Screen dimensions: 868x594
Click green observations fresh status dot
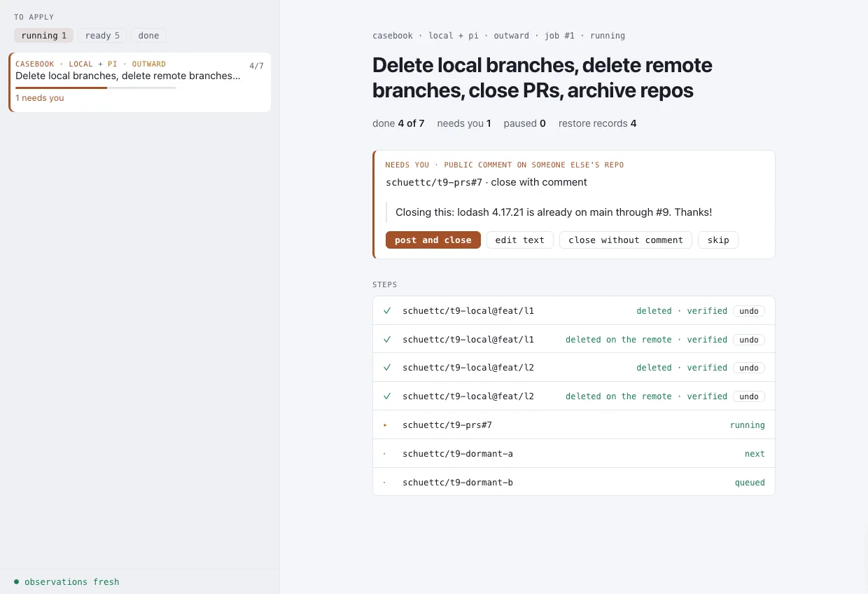16,581
